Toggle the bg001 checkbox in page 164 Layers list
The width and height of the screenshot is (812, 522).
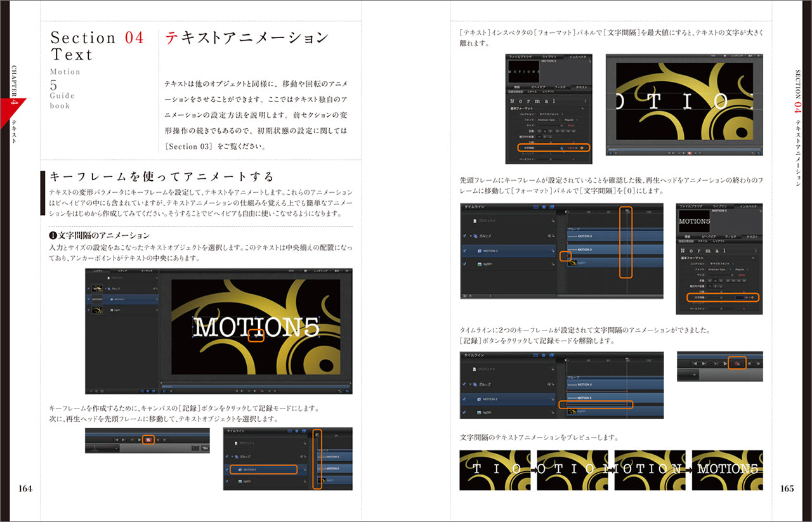(x=89, y=310)
